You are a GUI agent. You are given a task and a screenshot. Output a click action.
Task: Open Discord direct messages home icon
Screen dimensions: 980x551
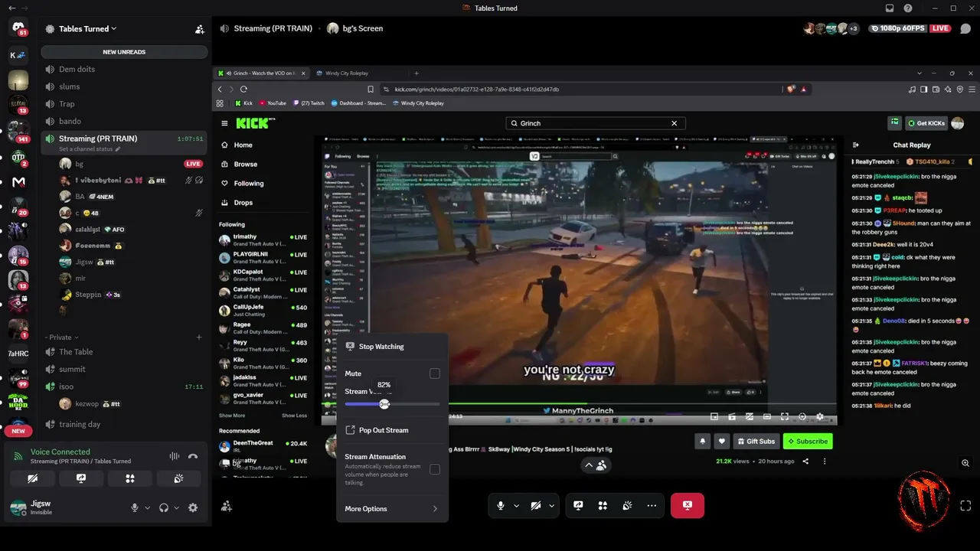pyautogui.click(x=18, y=28)
